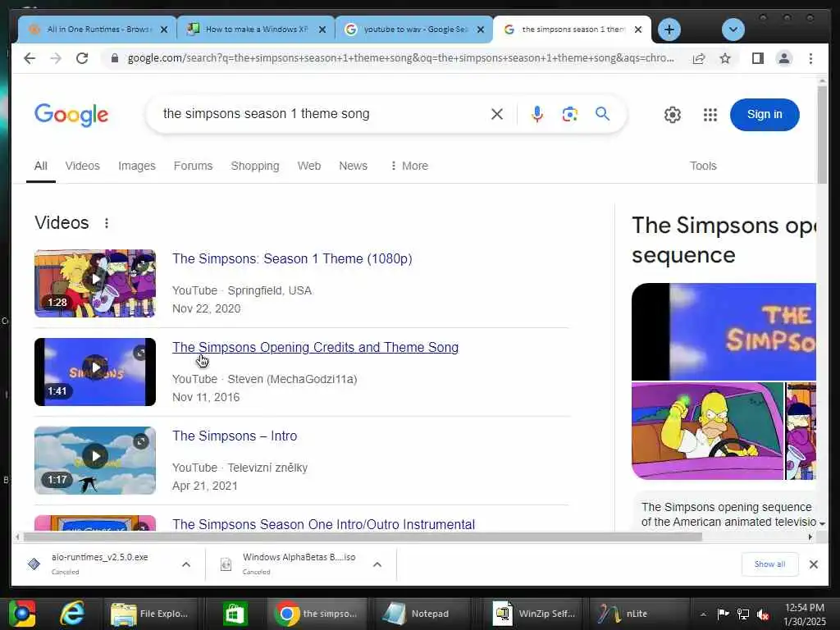
Task: Switch to the Web tab
Action: [x=309, y=166]
